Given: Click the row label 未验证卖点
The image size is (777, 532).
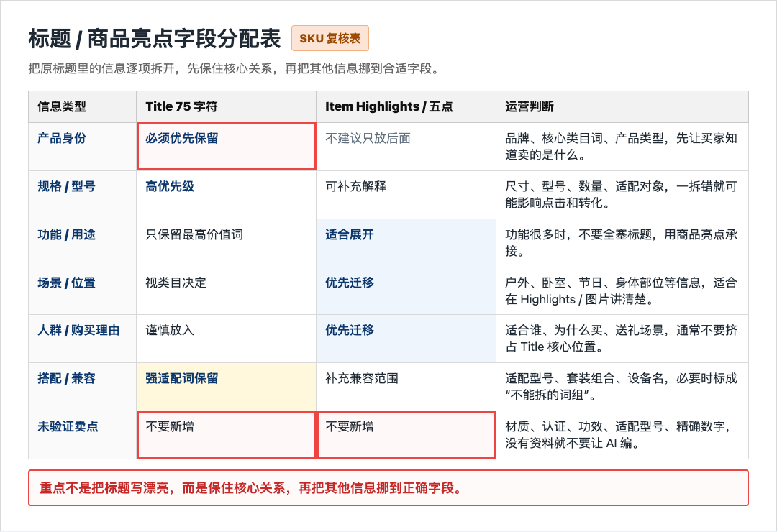Looking at the screenshot, I should click(x=68, y=426).
